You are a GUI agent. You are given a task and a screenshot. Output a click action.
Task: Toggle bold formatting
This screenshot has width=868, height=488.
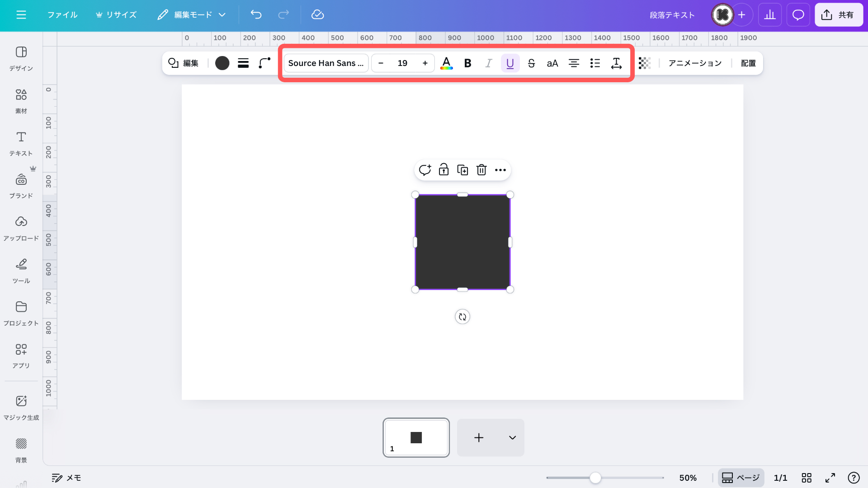click(468, 63)
